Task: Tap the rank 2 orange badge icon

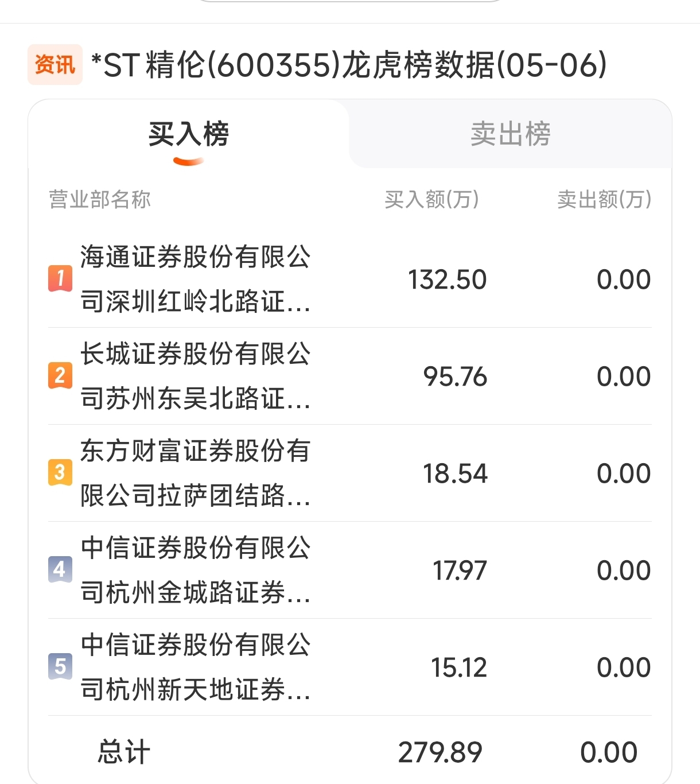Action: coord(60,375)
